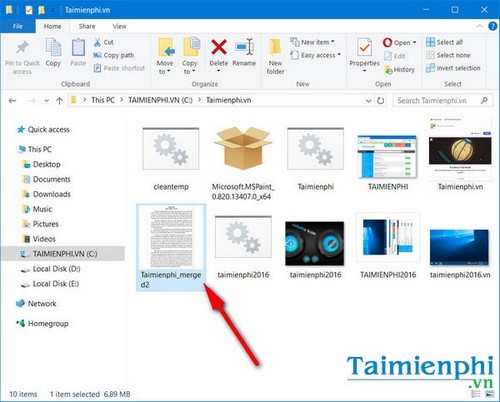
Task: Select Copy path command
Action: coord(114,55)
